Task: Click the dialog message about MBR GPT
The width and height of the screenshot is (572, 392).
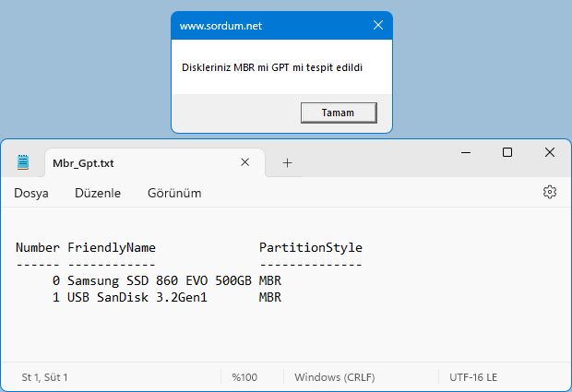Action: click(272, 67)
